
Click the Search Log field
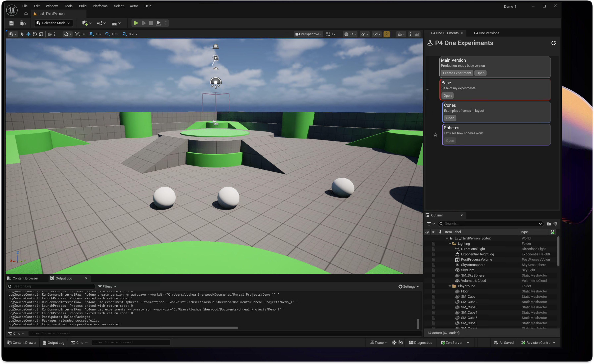51,286
